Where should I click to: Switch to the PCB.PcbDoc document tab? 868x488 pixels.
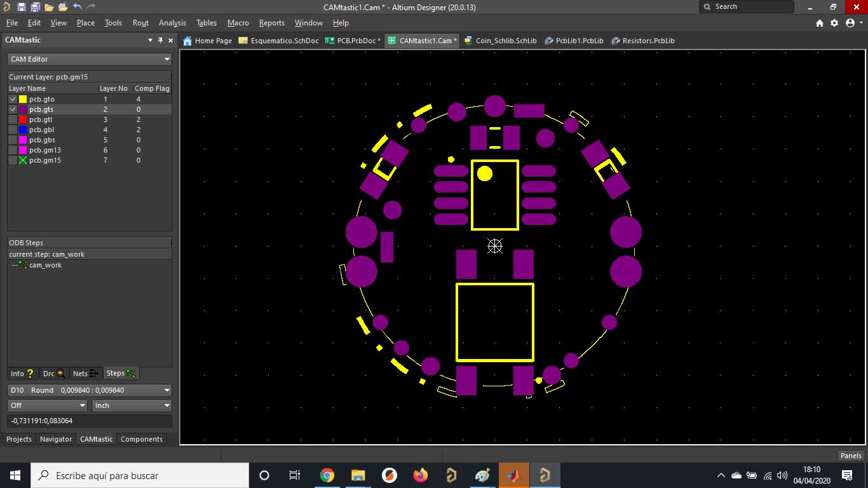353,41
